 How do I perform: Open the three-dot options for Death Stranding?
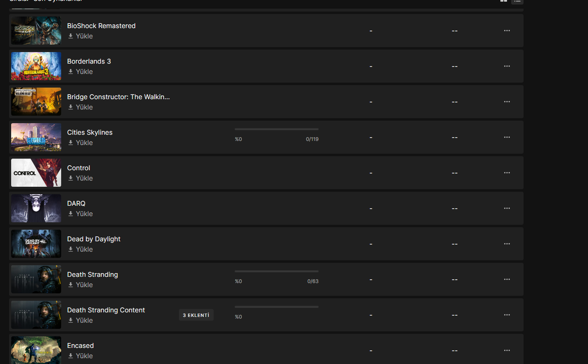[507, 279]
